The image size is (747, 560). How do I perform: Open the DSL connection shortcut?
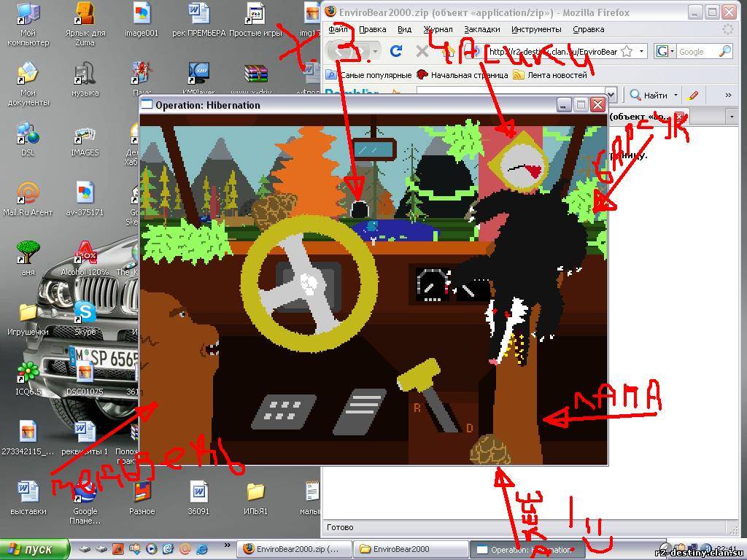pos(28,139)
